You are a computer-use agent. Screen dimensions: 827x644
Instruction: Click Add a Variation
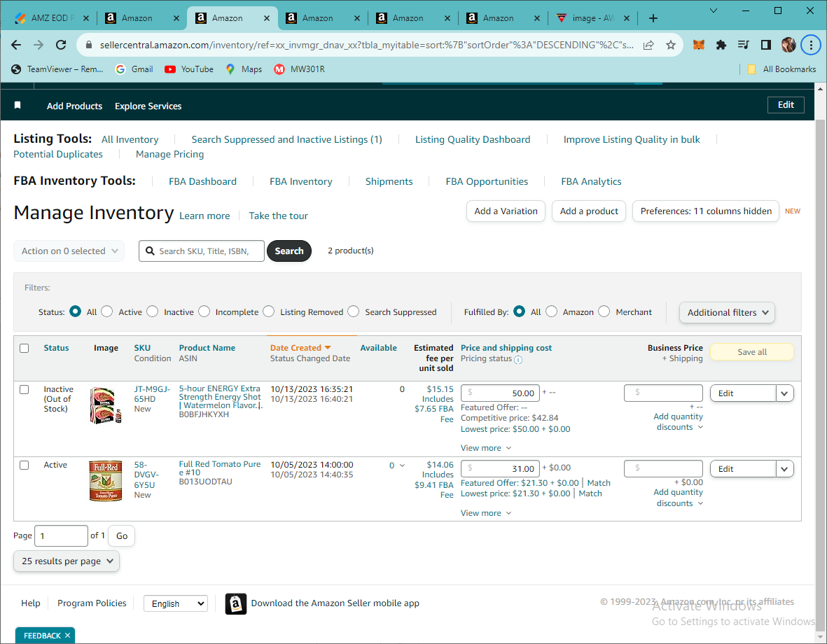pos(506,211)
